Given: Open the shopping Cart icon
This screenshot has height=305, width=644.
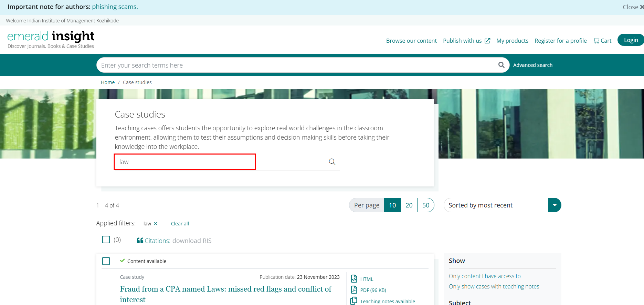Looking at the screenshot, I should click(x=596, y=41).
